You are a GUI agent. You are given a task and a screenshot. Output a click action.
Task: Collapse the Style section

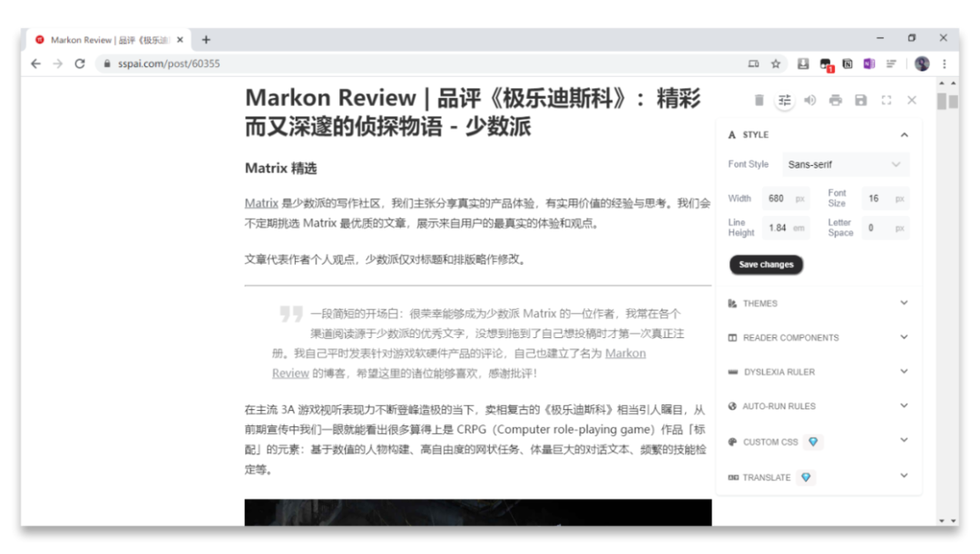[x=905, y=135]
